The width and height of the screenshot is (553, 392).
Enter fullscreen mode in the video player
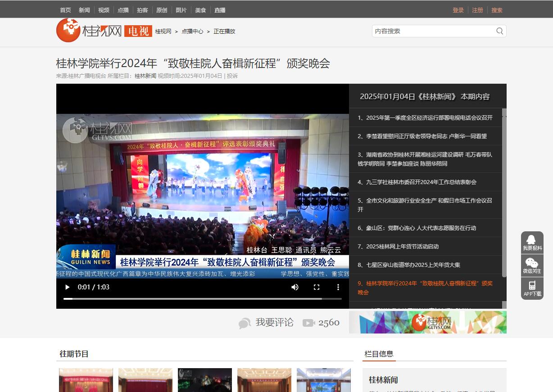317,287
